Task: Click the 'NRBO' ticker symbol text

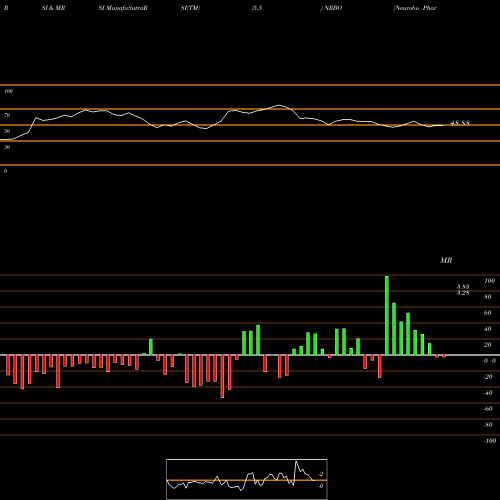Action: pyautogui.click(x=333, y=8)
